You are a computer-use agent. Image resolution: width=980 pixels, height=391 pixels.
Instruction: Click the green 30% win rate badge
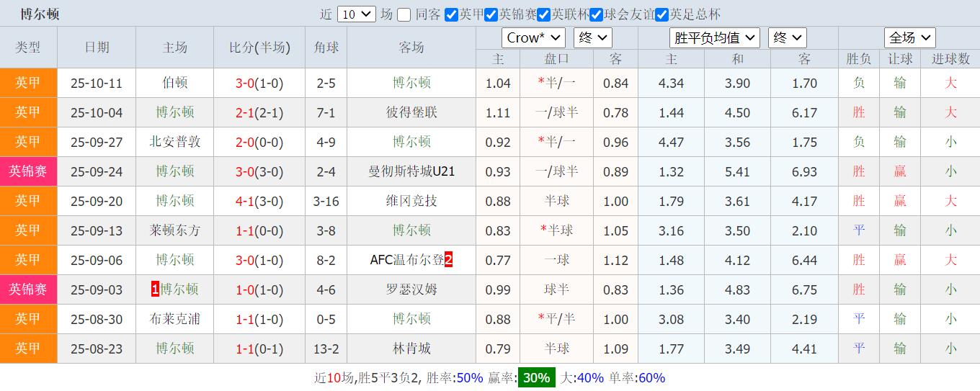[x=536, y=377]
